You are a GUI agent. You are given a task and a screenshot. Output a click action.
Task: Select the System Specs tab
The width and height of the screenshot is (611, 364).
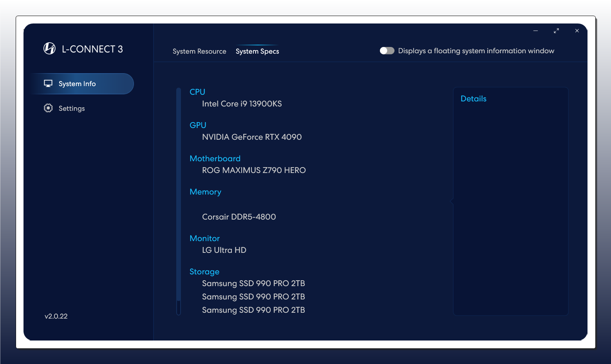[257, 51]
